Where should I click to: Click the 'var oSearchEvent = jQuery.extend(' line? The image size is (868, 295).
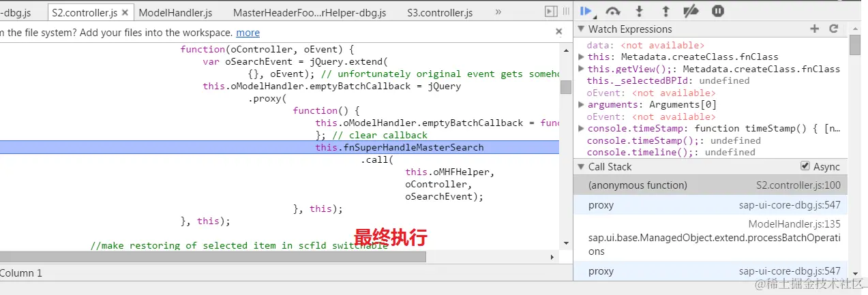click(x=295, y=61)
